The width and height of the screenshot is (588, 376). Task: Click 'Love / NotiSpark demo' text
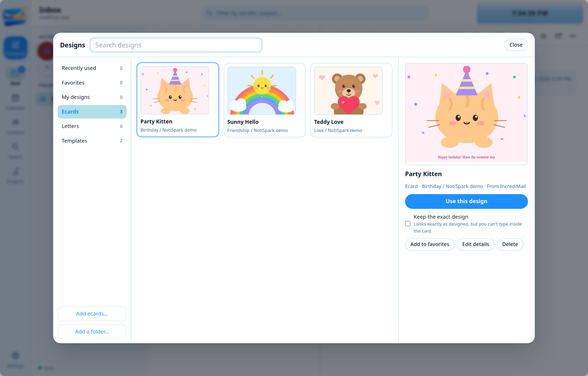338,131
